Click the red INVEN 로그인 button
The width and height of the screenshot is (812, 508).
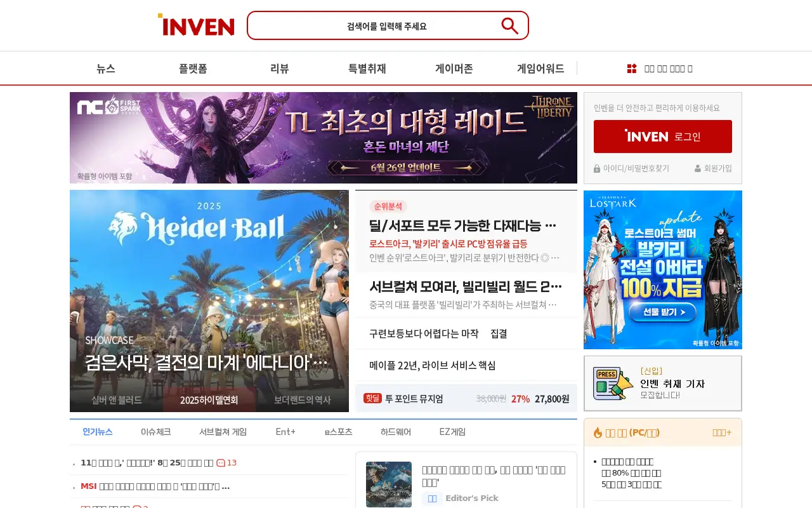[x=663, y=137]
